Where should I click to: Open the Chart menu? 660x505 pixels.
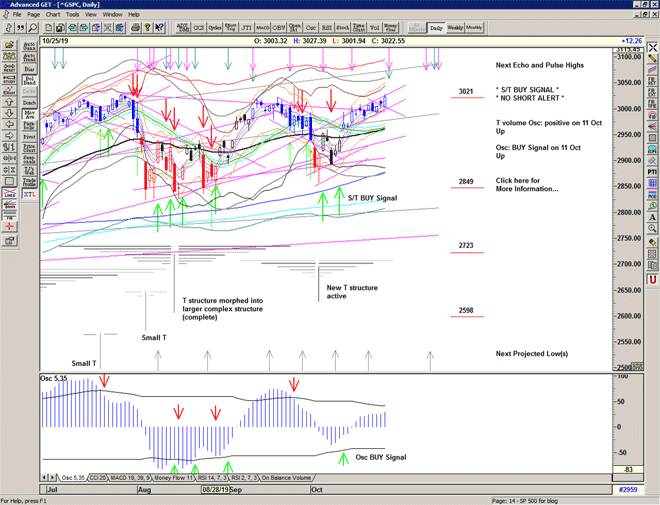[53, 14]
